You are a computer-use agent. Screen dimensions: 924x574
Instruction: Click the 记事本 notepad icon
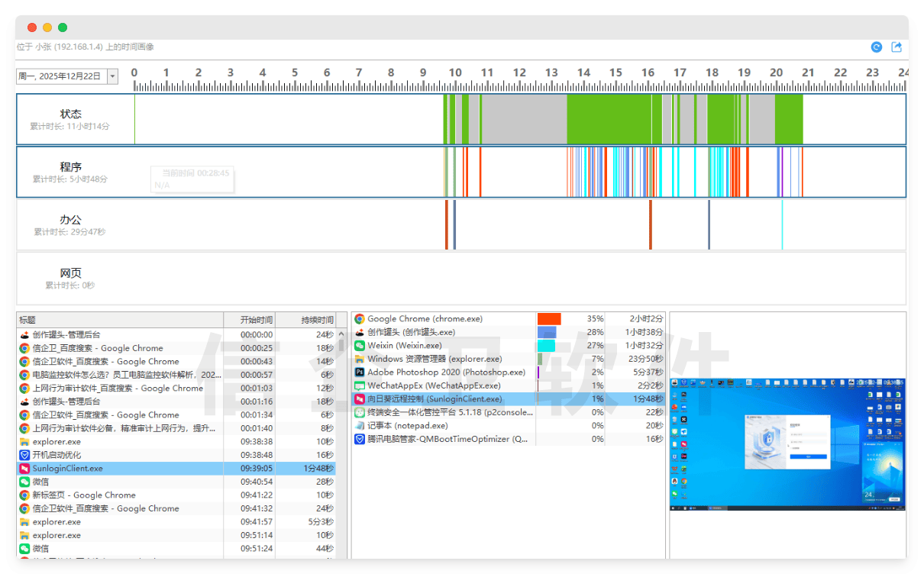pyautogui.click(x=360, y=426)
